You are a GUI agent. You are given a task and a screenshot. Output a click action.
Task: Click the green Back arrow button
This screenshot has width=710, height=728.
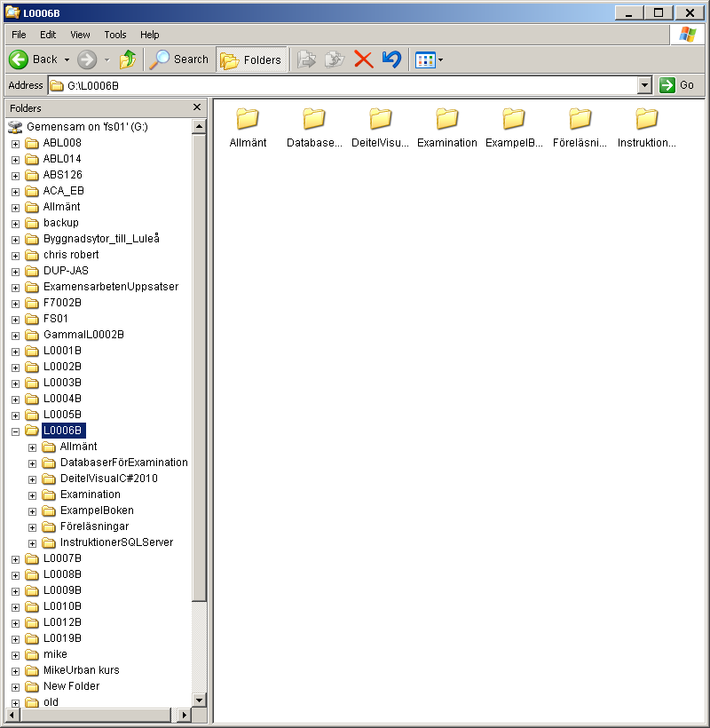tap(19, 59)
